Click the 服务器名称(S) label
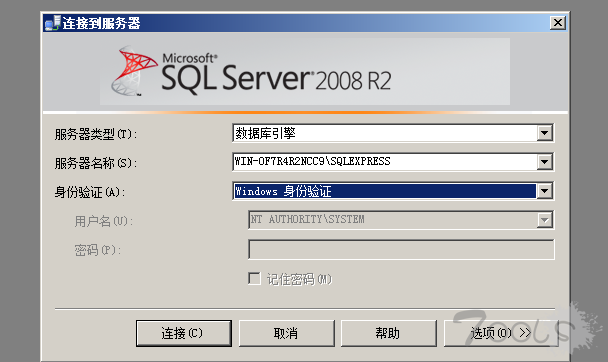 pos(95,163)
